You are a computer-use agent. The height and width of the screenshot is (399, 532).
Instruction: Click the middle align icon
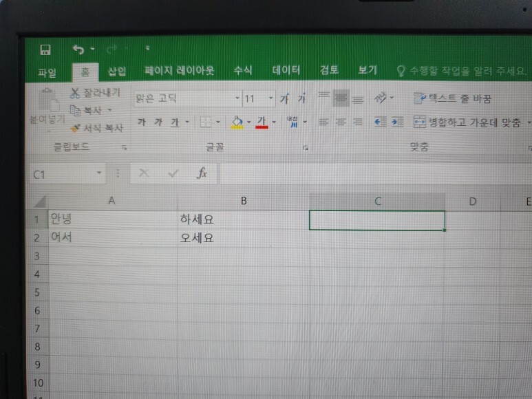[x=341, y=98]
